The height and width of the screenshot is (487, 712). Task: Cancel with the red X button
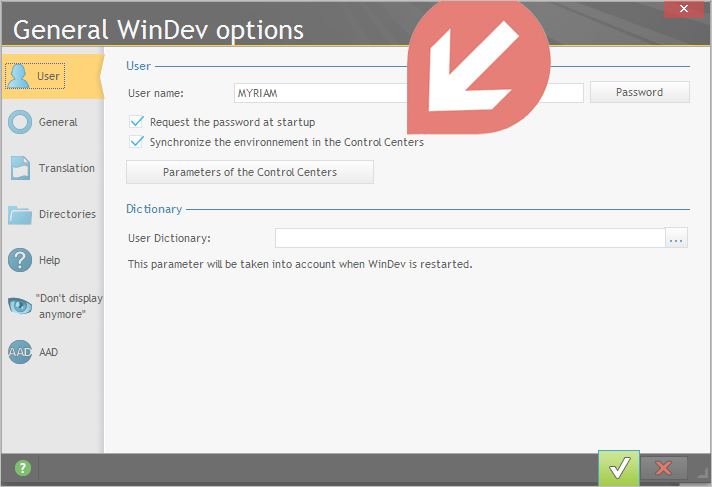tap(663, 468)
